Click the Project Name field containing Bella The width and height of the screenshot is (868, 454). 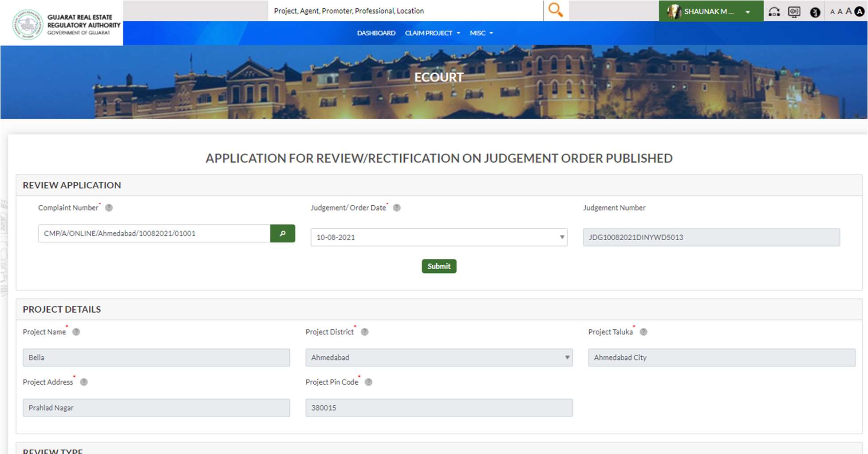coord(156,358)
